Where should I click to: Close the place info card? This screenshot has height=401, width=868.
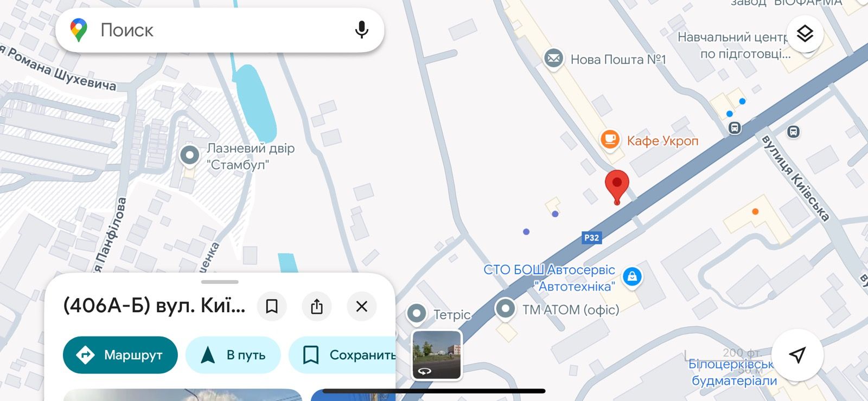(362, 306)
